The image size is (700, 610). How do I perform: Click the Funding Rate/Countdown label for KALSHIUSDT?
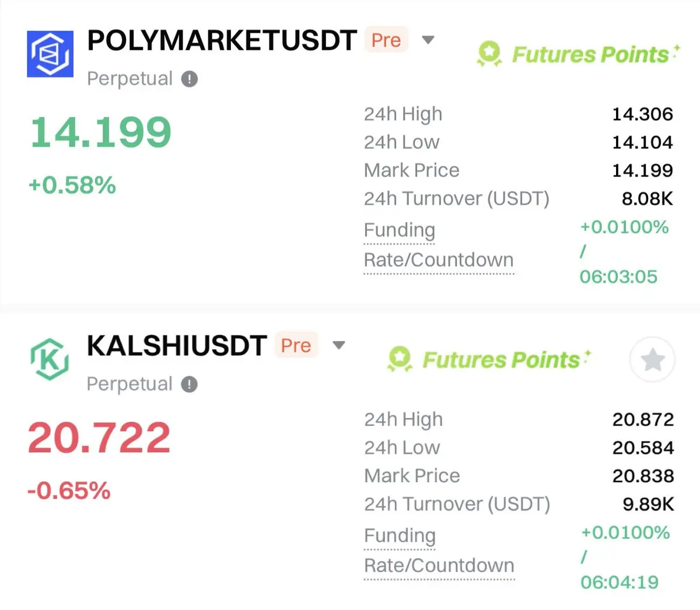tap(439, 550)
